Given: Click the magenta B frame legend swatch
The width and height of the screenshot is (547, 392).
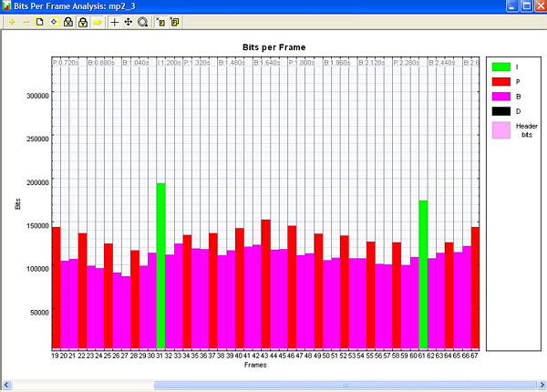Looking at the screenshot, I should pos(501,96).
